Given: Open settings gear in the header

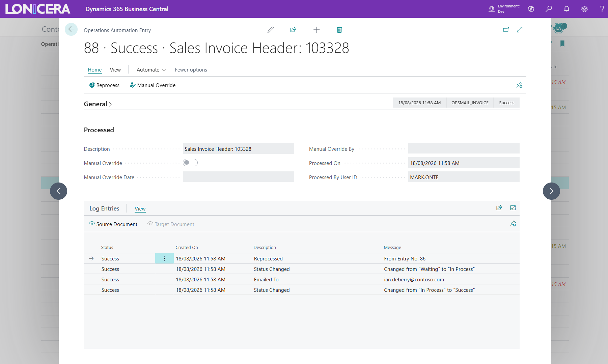Looking at the screenshot, I should click(584, 9).
